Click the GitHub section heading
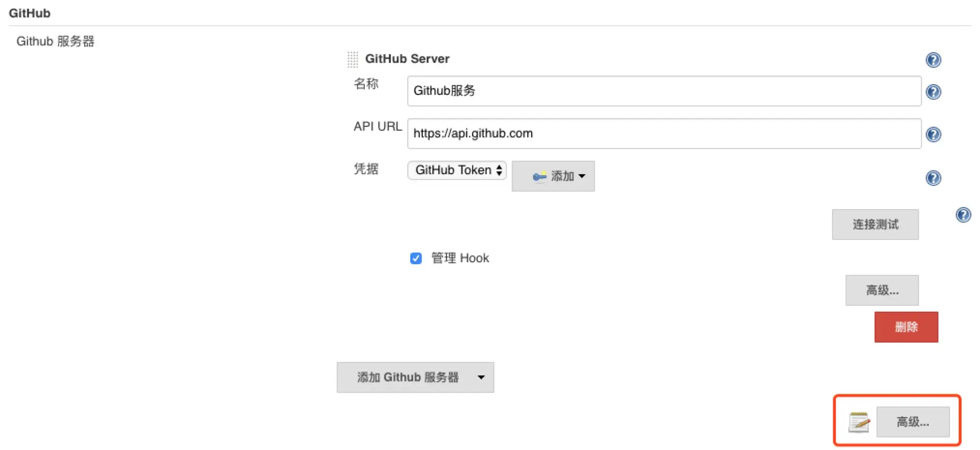 click(x=30, y=13)
